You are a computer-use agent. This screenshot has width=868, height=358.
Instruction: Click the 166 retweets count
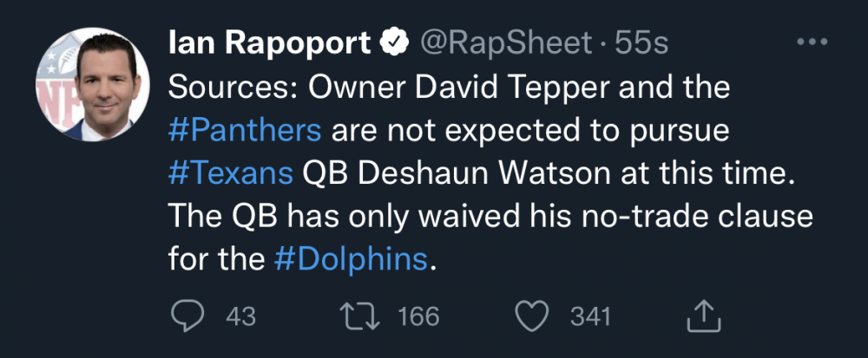tap(418, 317)
